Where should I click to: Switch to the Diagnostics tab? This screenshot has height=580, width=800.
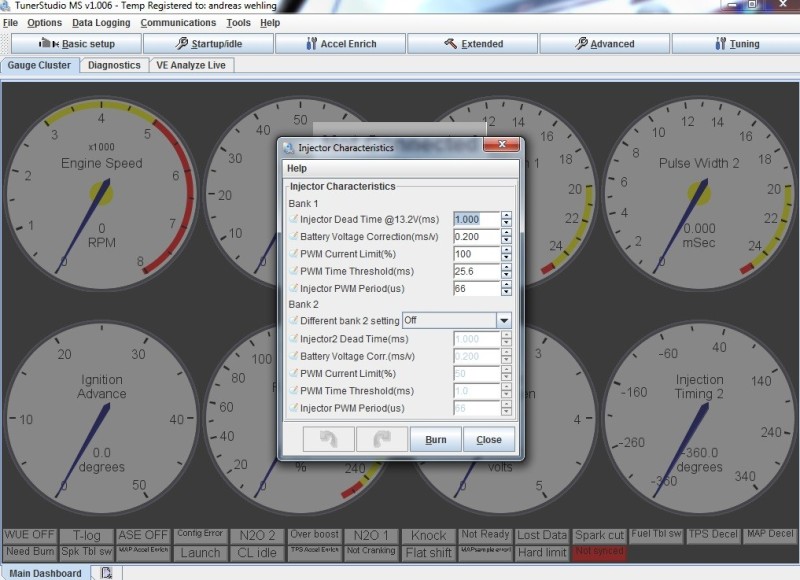(x=114, y=65)
